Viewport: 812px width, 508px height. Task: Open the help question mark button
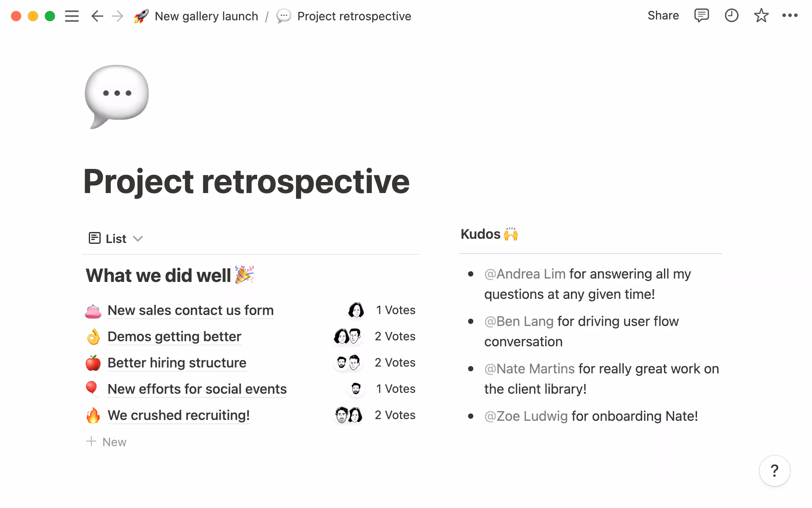[774, 470]
